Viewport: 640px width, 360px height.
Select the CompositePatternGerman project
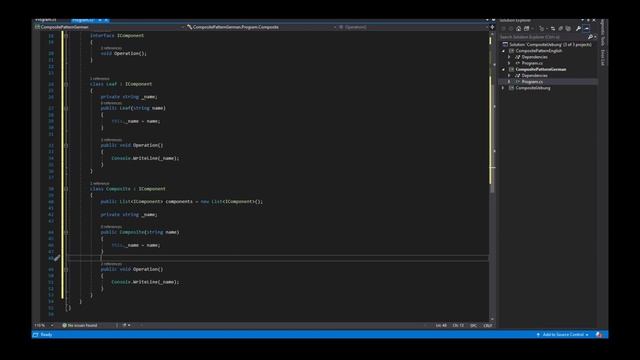[x=540, y=69]
